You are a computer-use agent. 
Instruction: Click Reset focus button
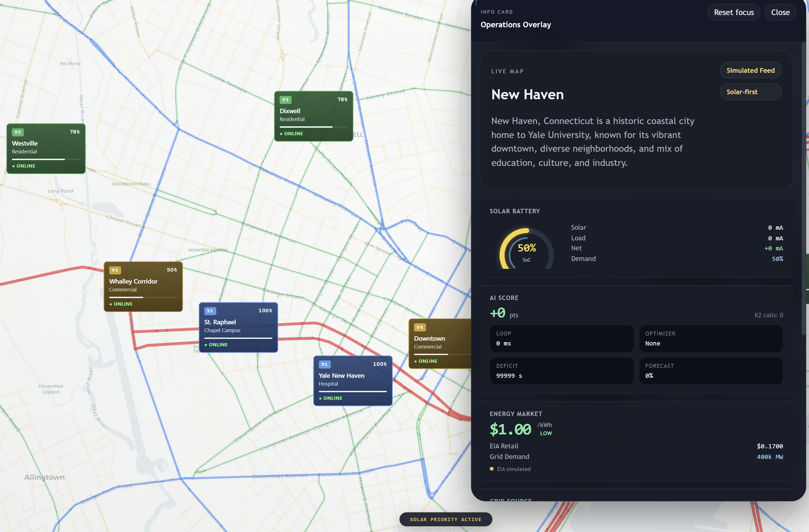coord(733,12)
